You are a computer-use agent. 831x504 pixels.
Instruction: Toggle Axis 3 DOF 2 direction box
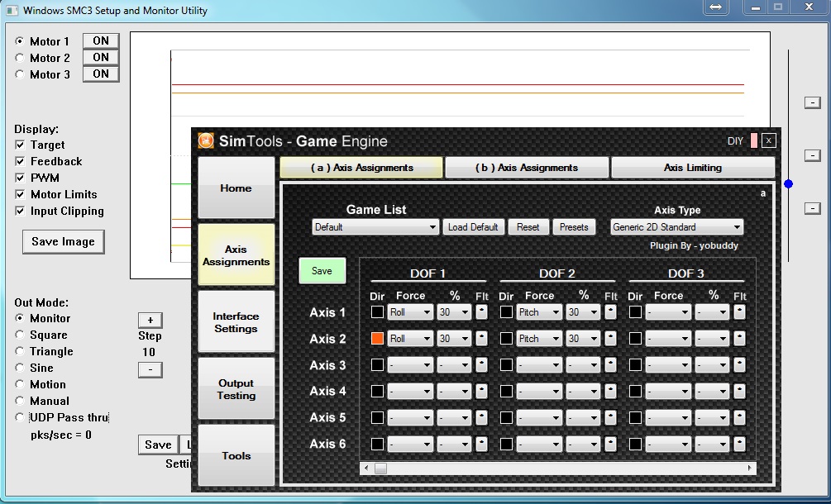click(x=506, y=364)
